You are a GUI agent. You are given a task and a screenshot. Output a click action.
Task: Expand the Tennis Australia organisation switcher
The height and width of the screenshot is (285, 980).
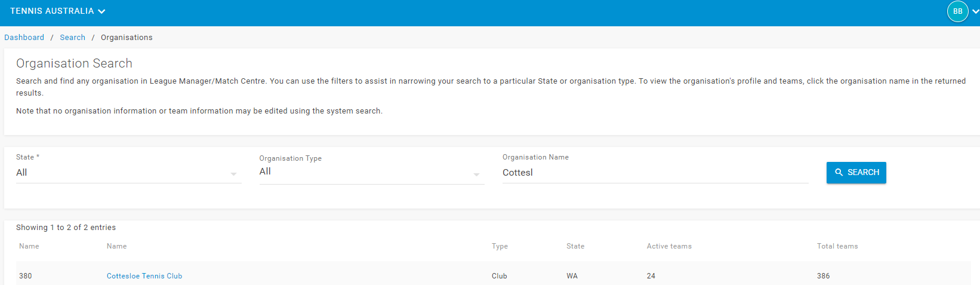click(57, 11)
